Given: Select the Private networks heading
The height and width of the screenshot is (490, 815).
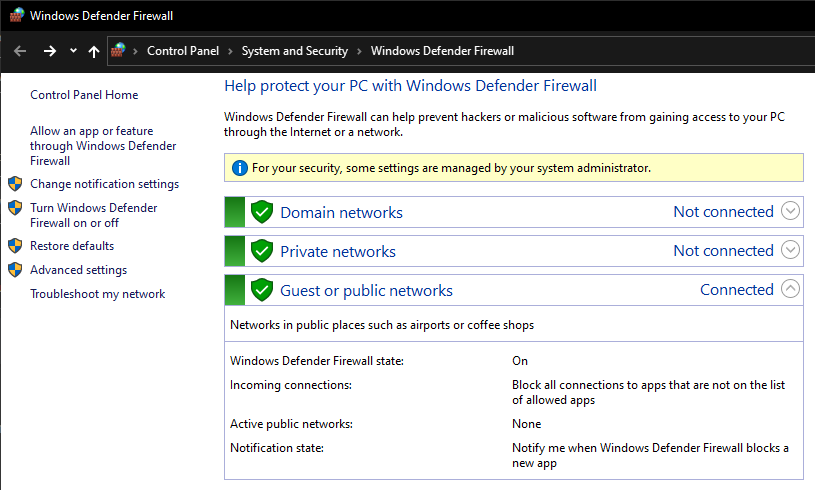Looking at the screenshot, I should click(338, 251).
